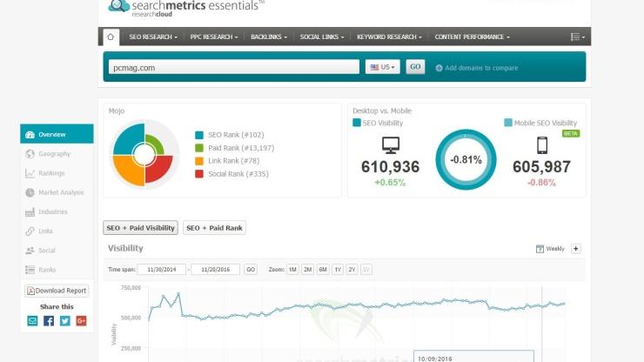The width and height of the screenshot is (644, 362).
Task: Click the Social Rank red swatch
Action: 199,174
